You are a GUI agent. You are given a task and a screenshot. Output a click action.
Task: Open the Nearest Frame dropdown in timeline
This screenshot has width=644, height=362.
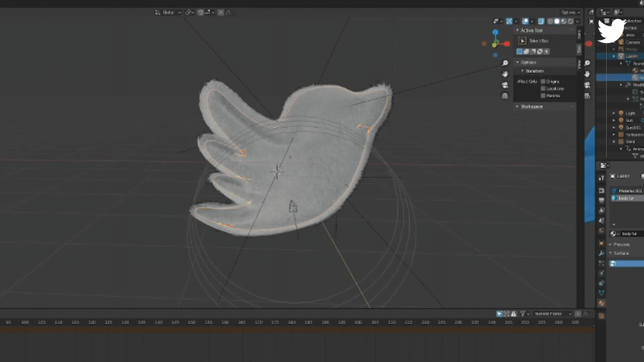(x=553, y=314)
